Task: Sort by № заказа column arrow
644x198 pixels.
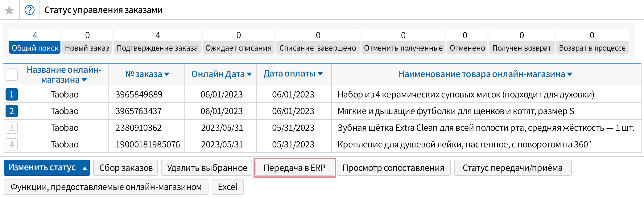Action: [x=167, y=74]
